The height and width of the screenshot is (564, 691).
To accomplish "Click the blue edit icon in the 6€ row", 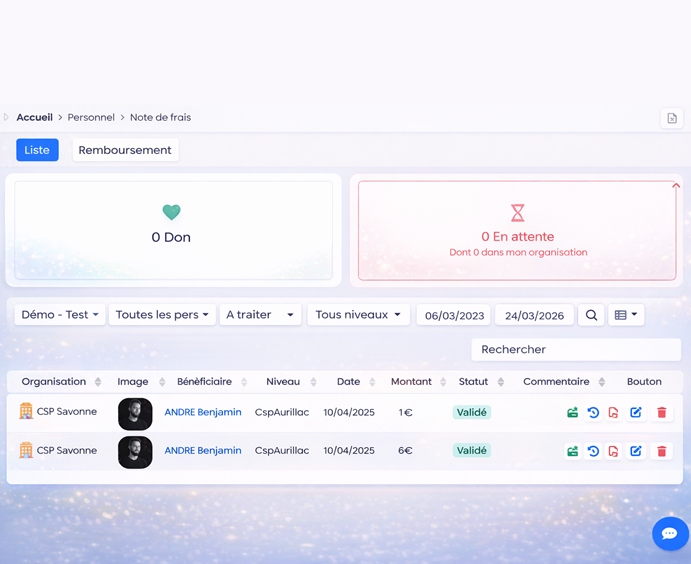I will [636, 451].
